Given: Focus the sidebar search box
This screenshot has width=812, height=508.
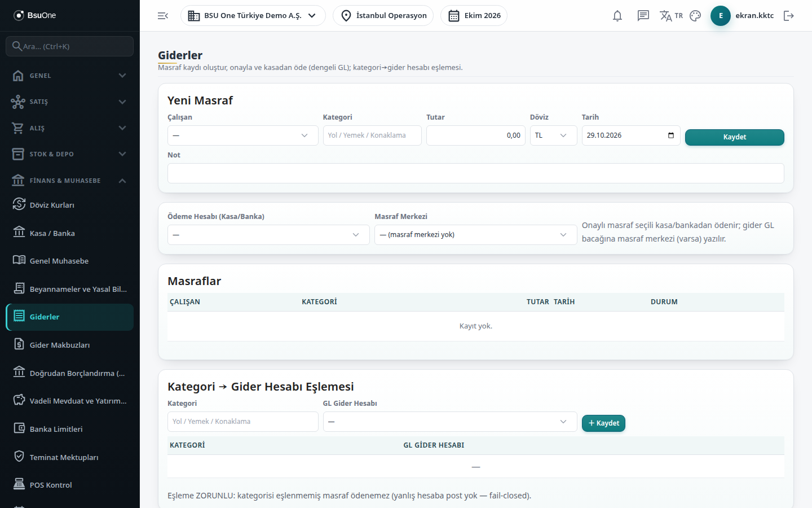Looking at the screenshot, I should click(x=70, y=46).
